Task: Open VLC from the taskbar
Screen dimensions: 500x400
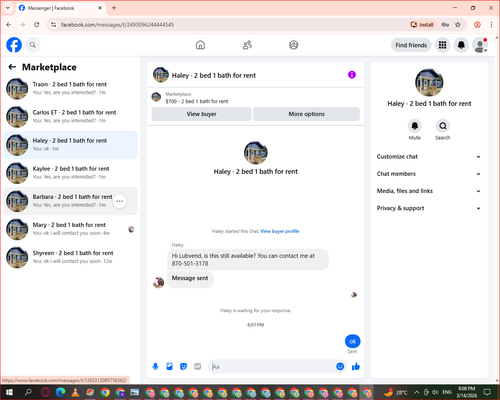Action: click(x=75, y=392)
